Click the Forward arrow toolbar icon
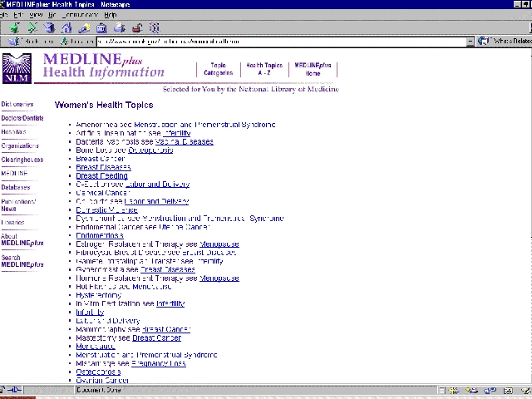Image resolution: width=532 pixels, height=399 pixels. (33, 27)
